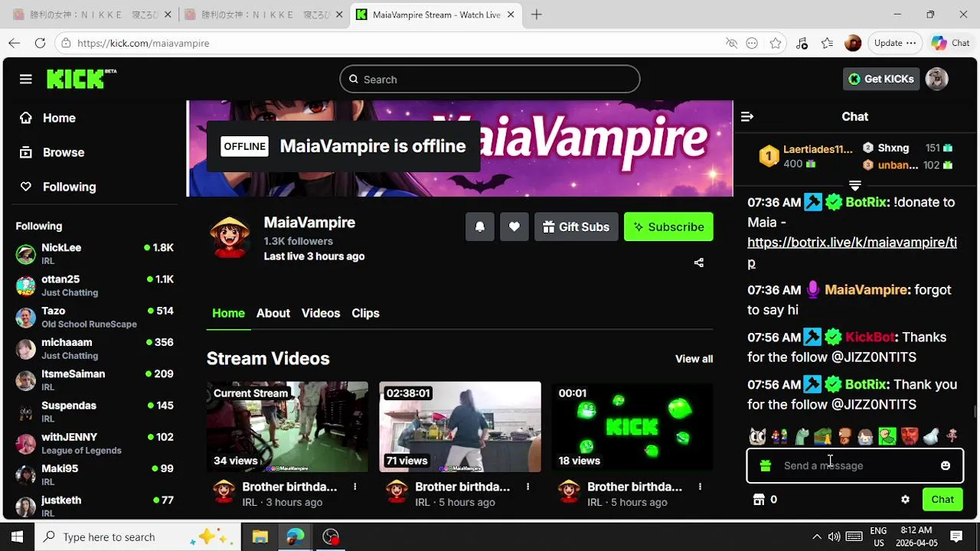980x551 pixels.
Task: Click the green Chat send button
Action: tap(942, 499)
